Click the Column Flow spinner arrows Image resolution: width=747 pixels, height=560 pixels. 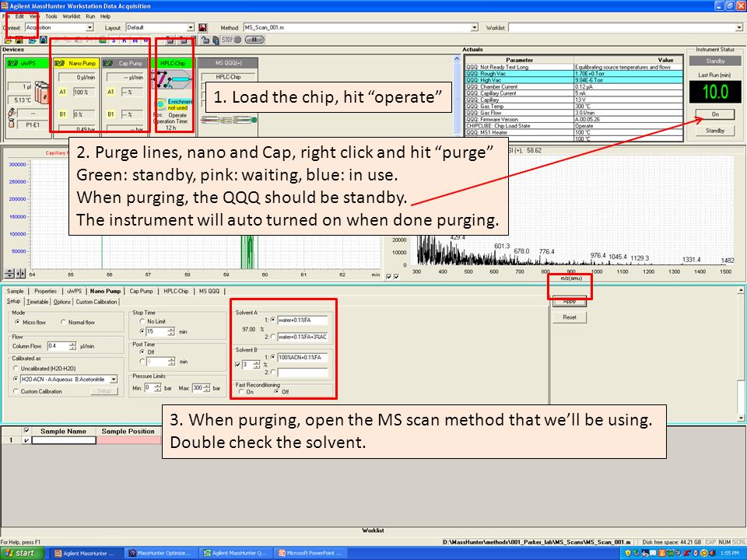pyautogui.click(x=72, y=346)
